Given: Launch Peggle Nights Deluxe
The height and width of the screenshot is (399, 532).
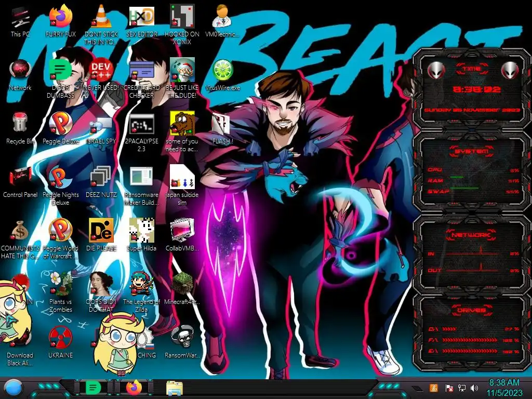Looking at the screenshot, I should coord(60,187).
